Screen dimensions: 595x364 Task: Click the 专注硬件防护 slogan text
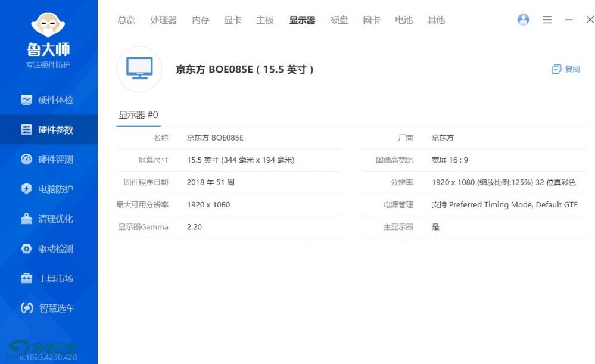pyautogui.click(x=48, y=64)
